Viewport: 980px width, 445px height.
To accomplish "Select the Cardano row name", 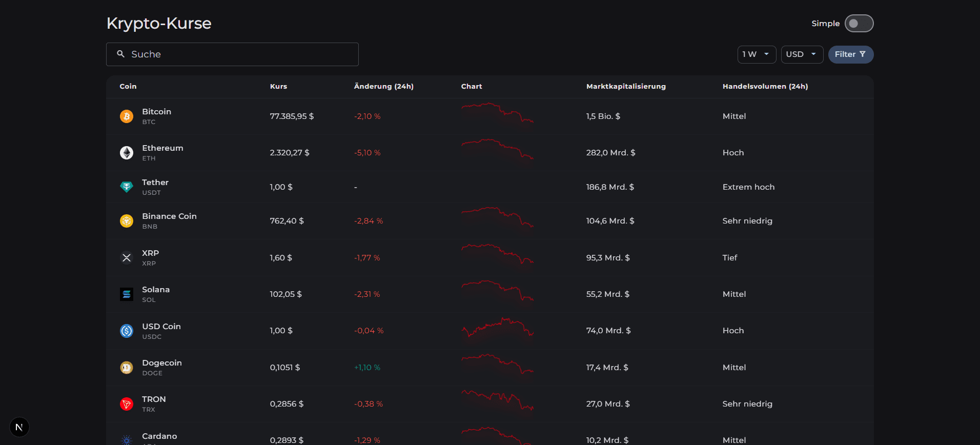I will pos(159,436).
